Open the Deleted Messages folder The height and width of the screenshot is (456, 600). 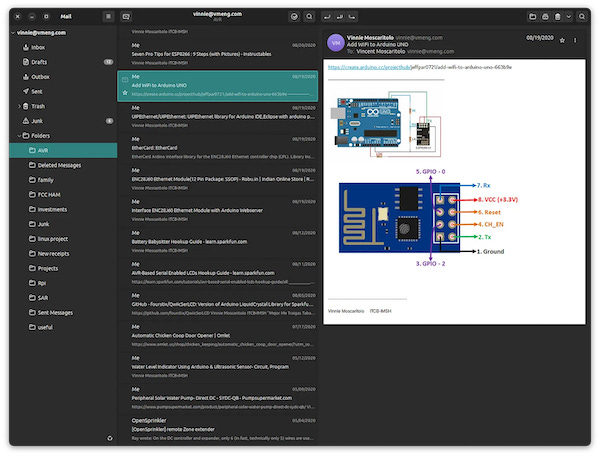click(x=63, y=165)
